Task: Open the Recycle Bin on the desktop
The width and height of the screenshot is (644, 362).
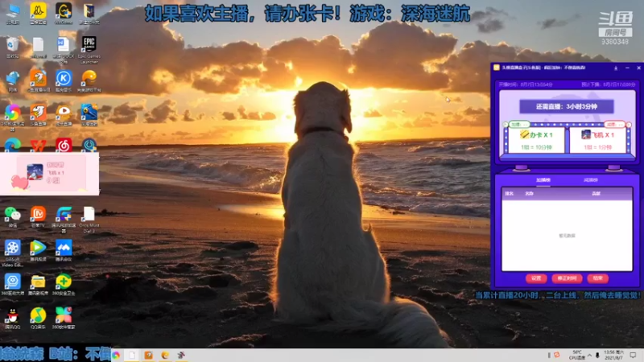Action: (x=13, y=47)
